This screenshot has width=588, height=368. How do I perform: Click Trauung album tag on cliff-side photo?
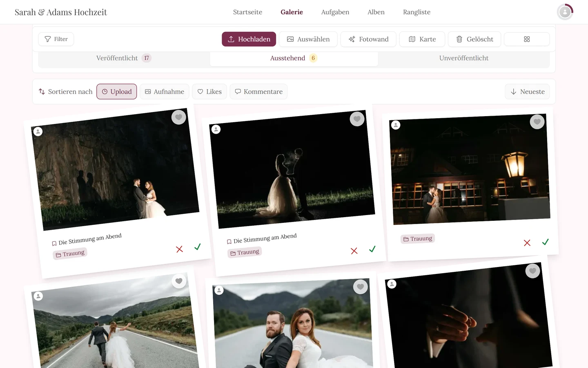[x=70, y=254]
